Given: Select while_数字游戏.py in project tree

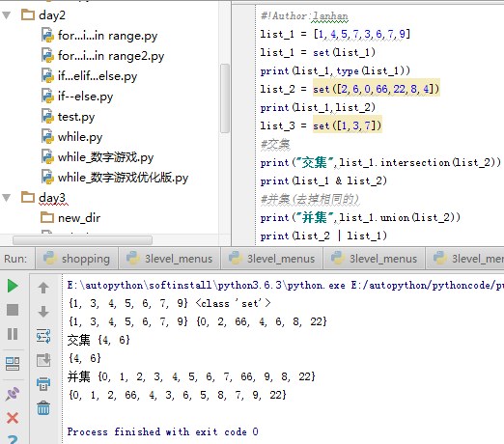Looking at the screenshot, I should click(106, 157).
